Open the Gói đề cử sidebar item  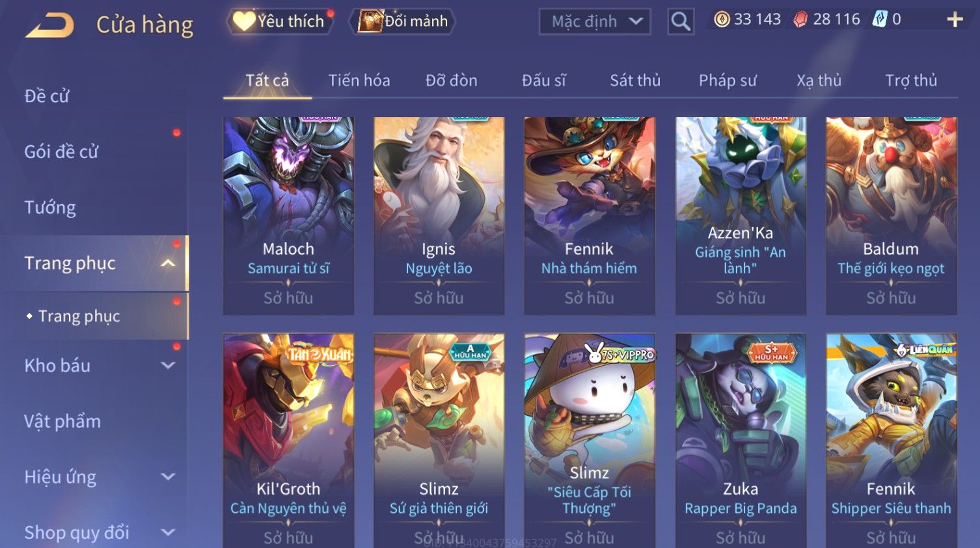point(61,152)
